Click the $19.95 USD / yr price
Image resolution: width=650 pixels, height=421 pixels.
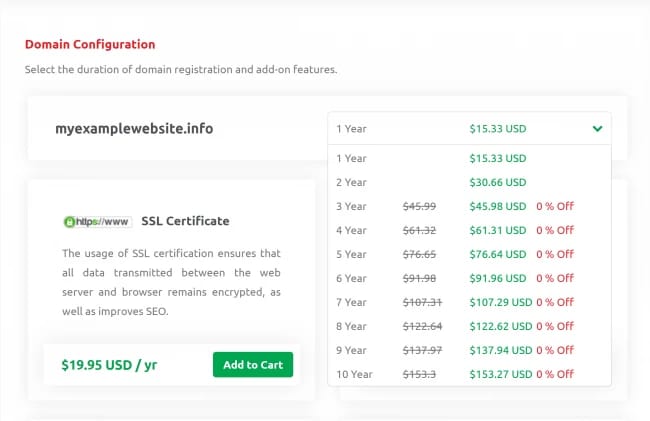(109, 365)
